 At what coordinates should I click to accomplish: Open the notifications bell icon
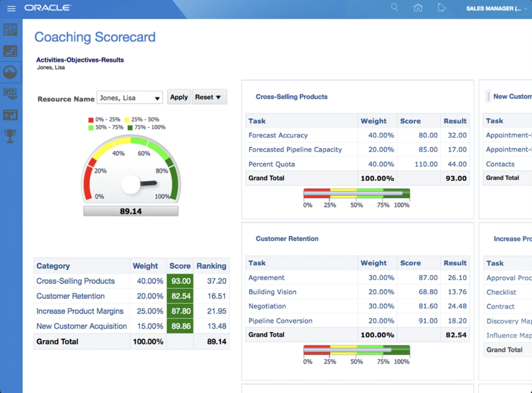(x=441, y=8)
